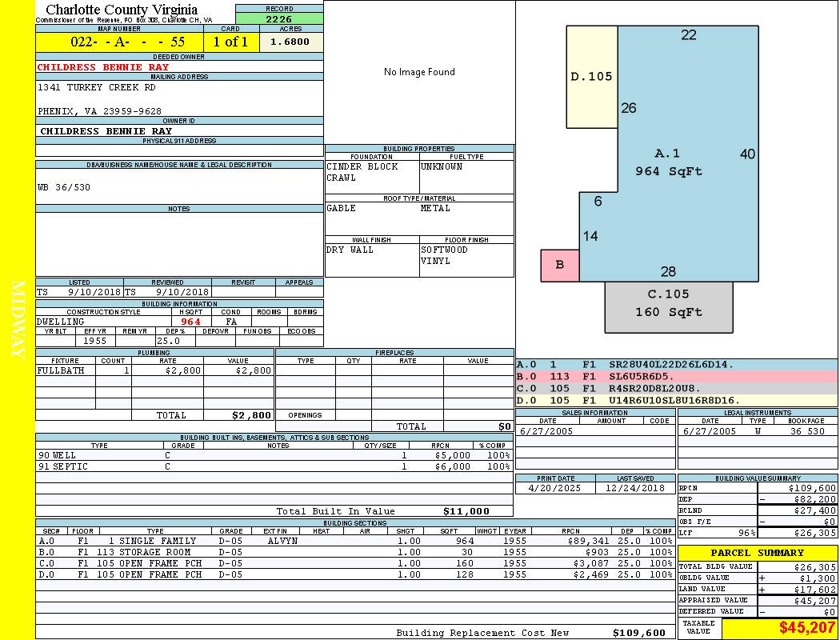Viewport: 840px width, 640px height.
Task: Select the pink B sketch block
Action: click(x=560, y=265)
